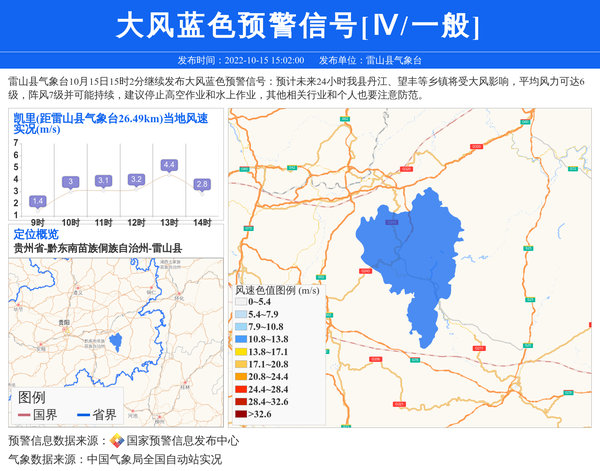Pick the >32.6 dark red legend swatch

(241, 414)
